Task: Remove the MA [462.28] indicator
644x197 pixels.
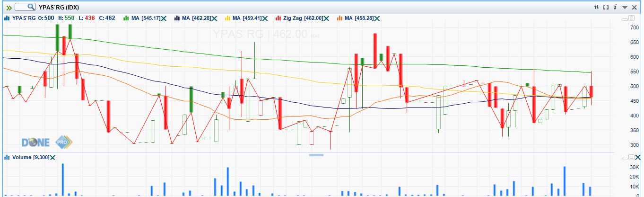Action: pyautogui.click(x=214, y=18)
